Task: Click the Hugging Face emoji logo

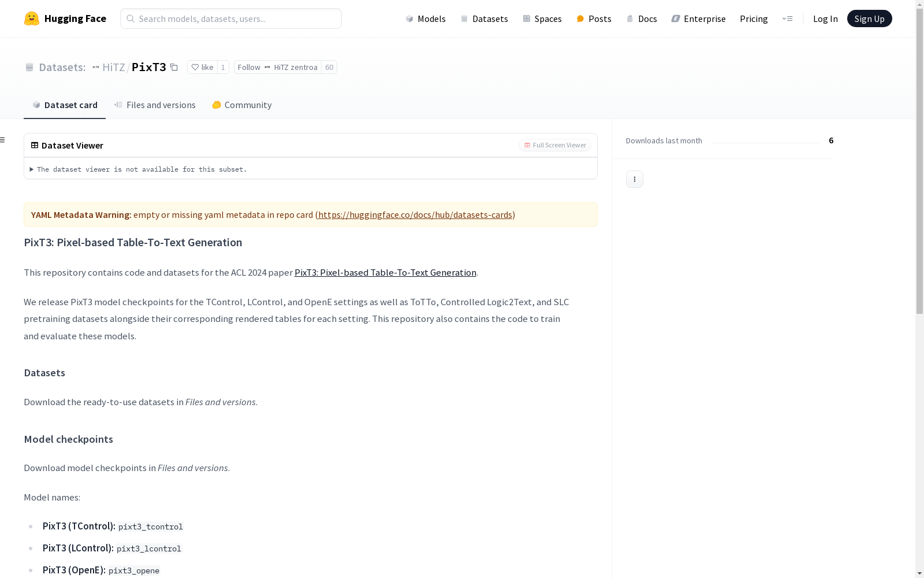Action: 32,18
